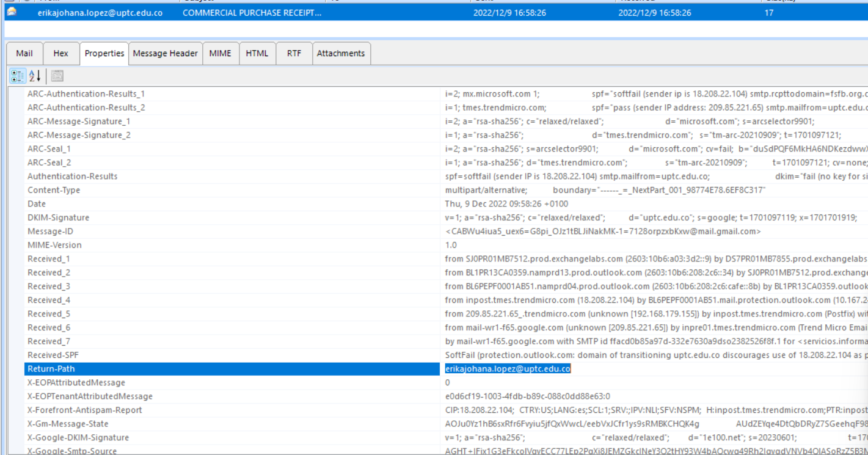Viewport: 868px width, 455px height.
Task: Select the Received_1 property name
Action: pyautogui.click(x=49, y=259)
